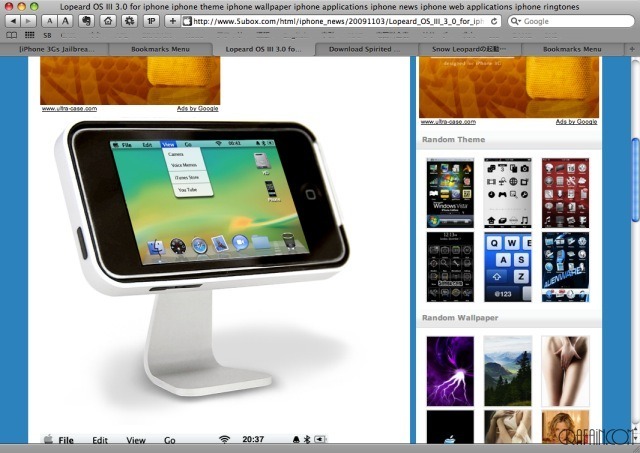Open the mountain landscape wallpaper thumbnail

coord(508,371)
